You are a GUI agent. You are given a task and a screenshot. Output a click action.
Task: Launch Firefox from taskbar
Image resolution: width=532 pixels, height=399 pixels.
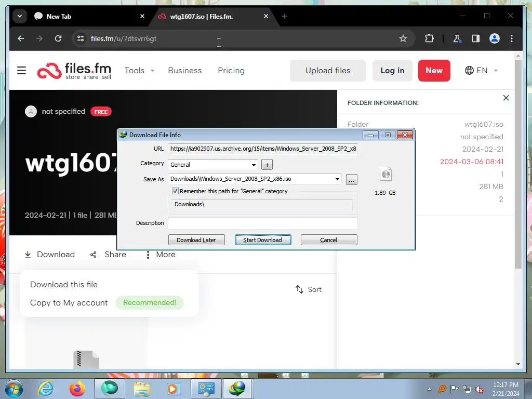click(x=77, y=389)
